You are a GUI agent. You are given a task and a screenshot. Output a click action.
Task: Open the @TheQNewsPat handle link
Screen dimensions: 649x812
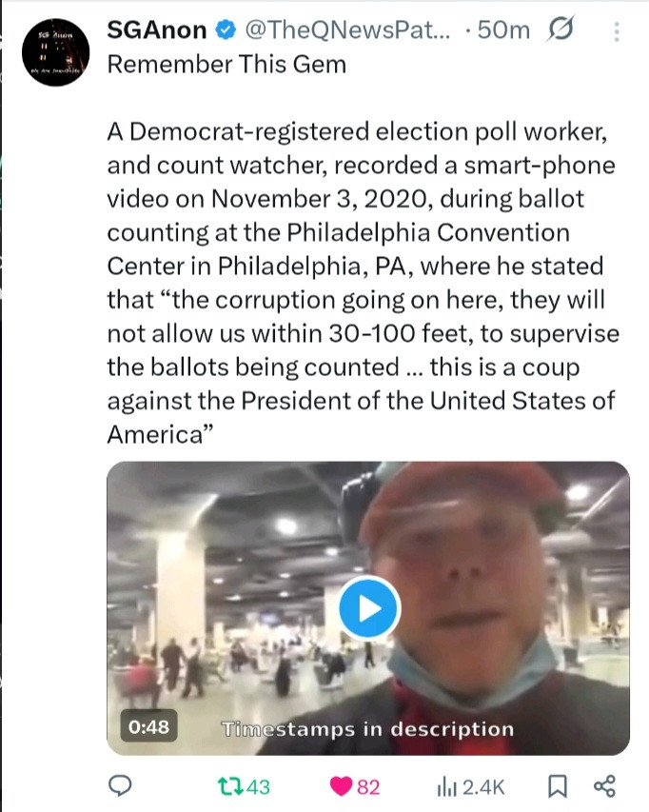click(347, 30)
